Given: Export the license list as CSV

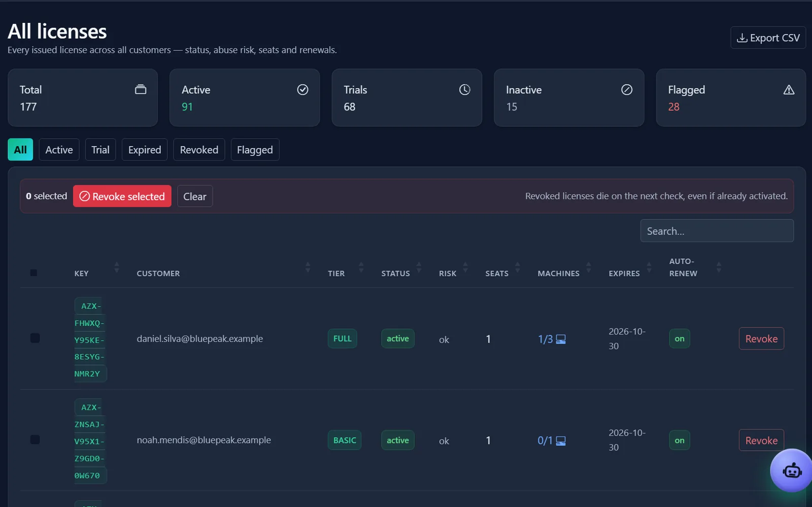Looking at the screenshot, I should pos(768,38).
